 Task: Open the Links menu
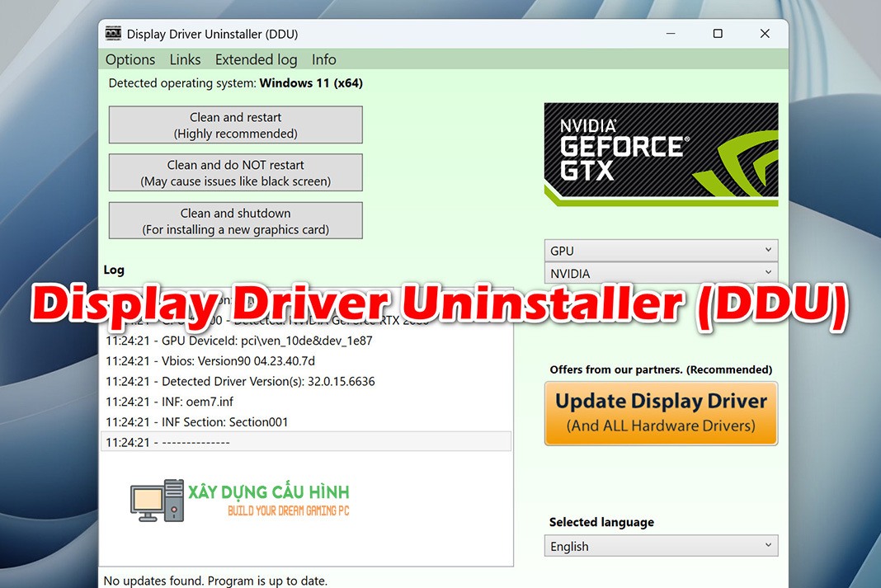tap(185, 59)
